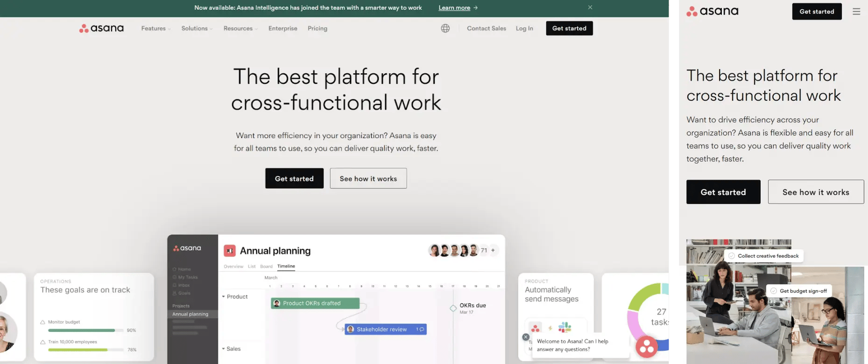Screen dimensions: 868x364
Task: Select Inbox in the mockup sidebar
Action: [x=181, y=285]
